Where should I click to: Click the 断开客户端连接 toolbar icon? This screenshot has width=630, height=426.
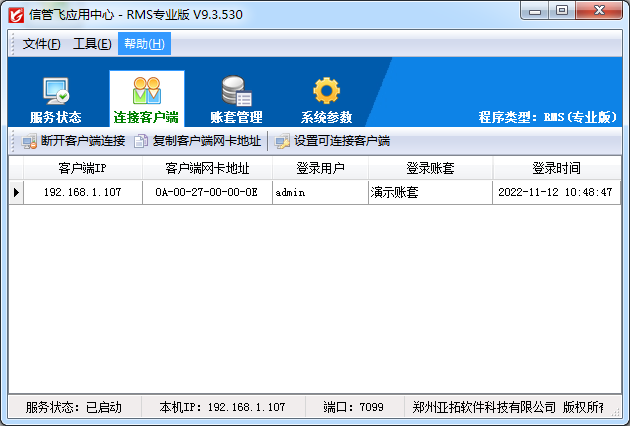[x=29, y=141]
